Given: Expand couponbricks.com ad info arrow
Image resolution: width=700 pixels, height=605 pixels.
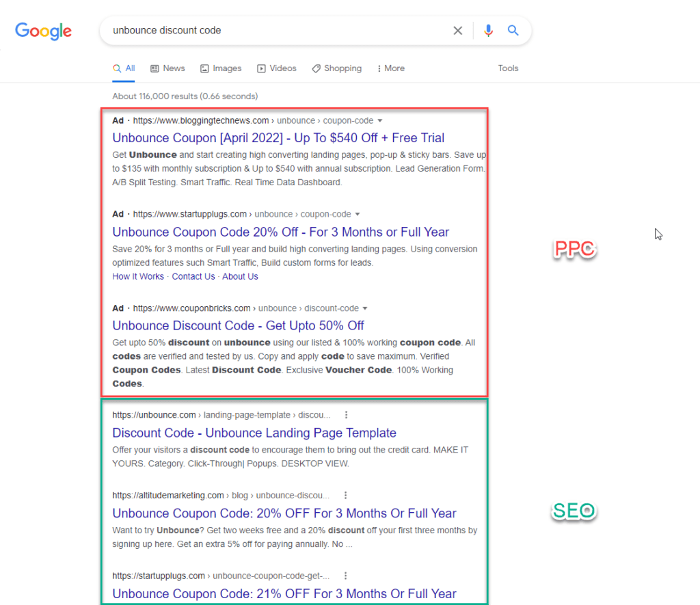Looking at the screenshot, I should (365, 308).
